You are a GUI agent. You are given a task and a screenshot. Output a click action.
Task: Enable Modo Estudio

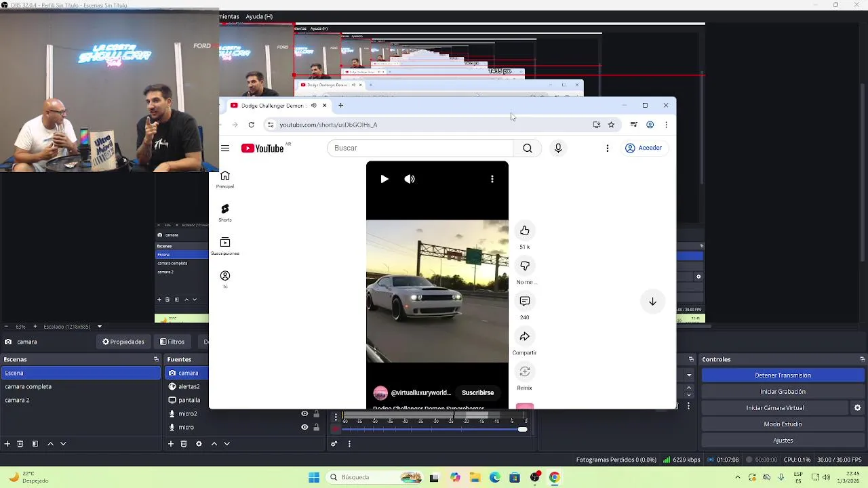click(x=783, y=424)
